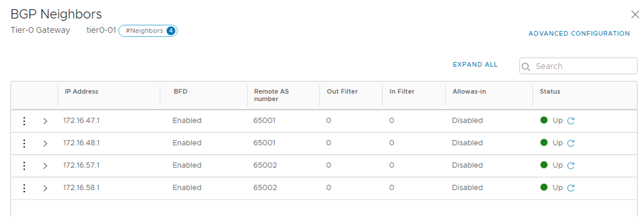
Task: Open actions menu for neighbor 172.16.58.1
Action: pyautogui.click(x=24, y=188)
